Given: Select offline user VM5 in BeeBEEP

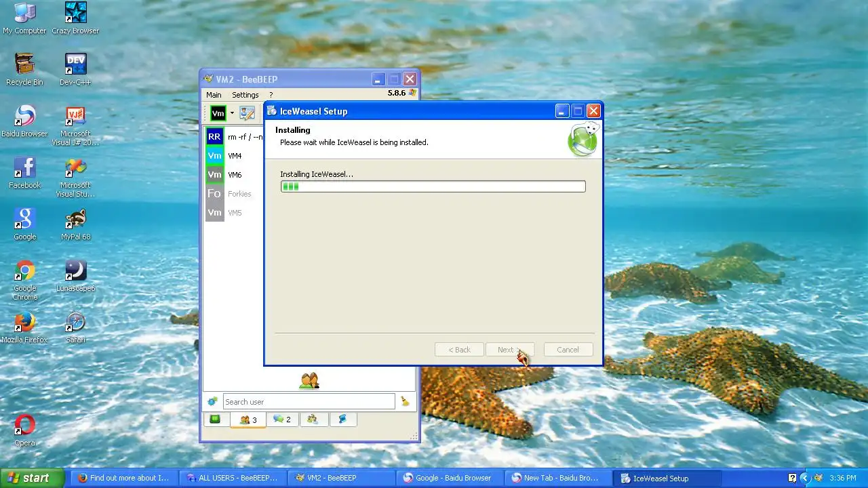Looking at the screenshot, I should [x=235, y=213].
